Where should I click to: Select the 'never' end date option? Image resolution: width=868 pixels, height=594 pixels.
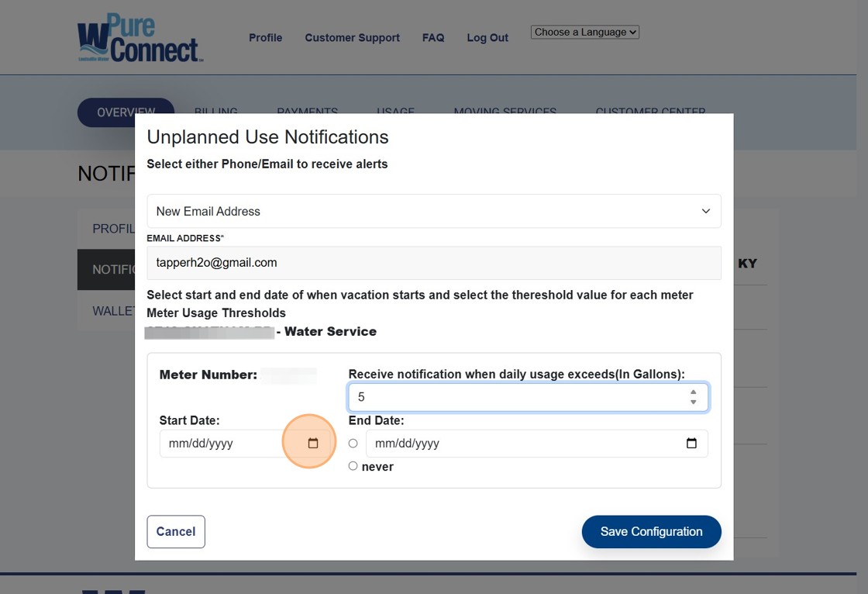[353, 466]
